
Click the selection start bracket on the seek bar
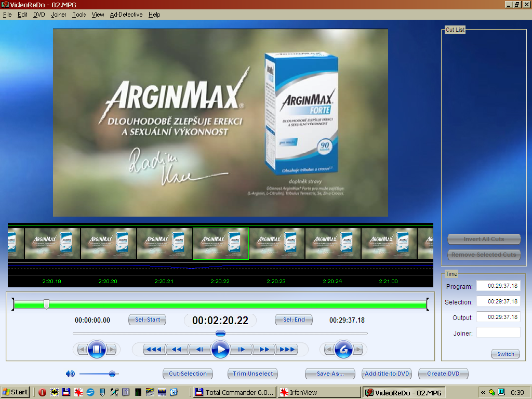13,304
